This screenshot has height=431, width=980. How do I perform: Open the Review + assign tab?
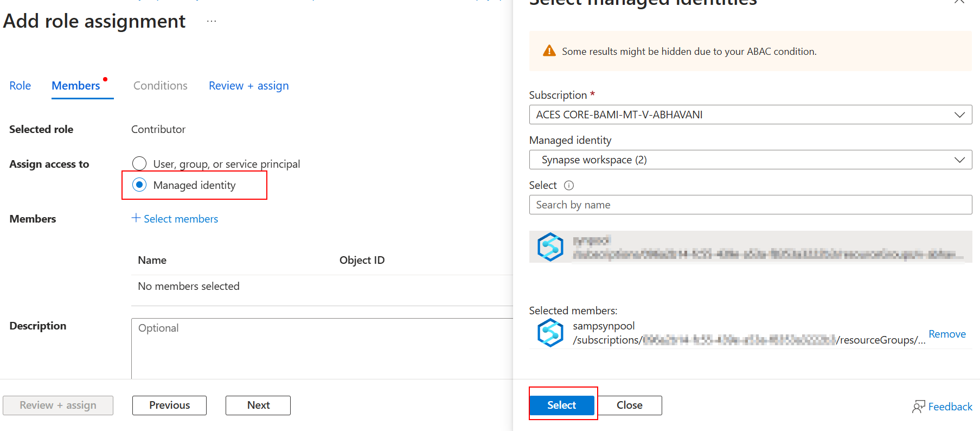click(249, 86)
